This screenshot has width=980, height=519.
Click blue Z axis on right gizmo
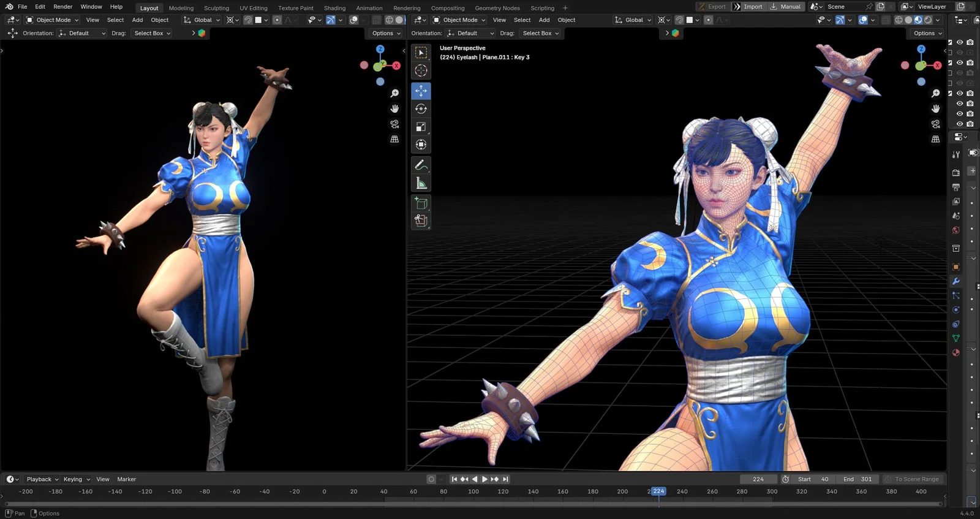(x=921, y=49)
